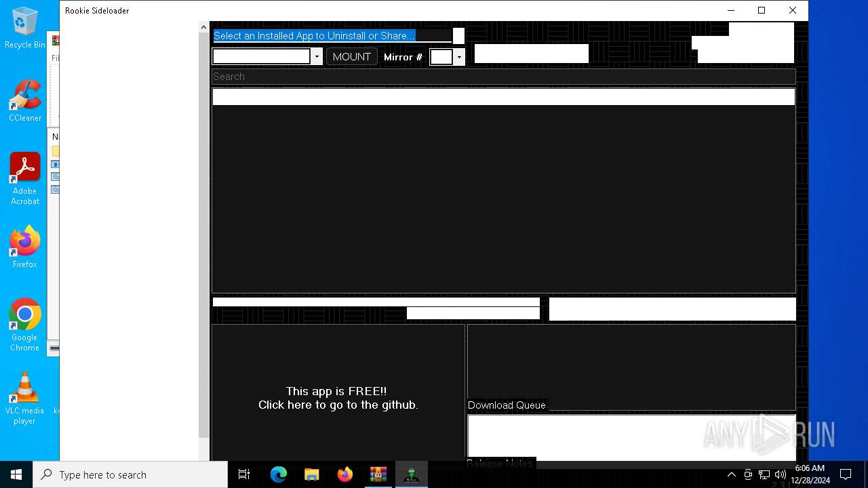Viewport: 868px width, 488px height.
Task: Open volume control tray icon
Action: click(x=781, y=474)
